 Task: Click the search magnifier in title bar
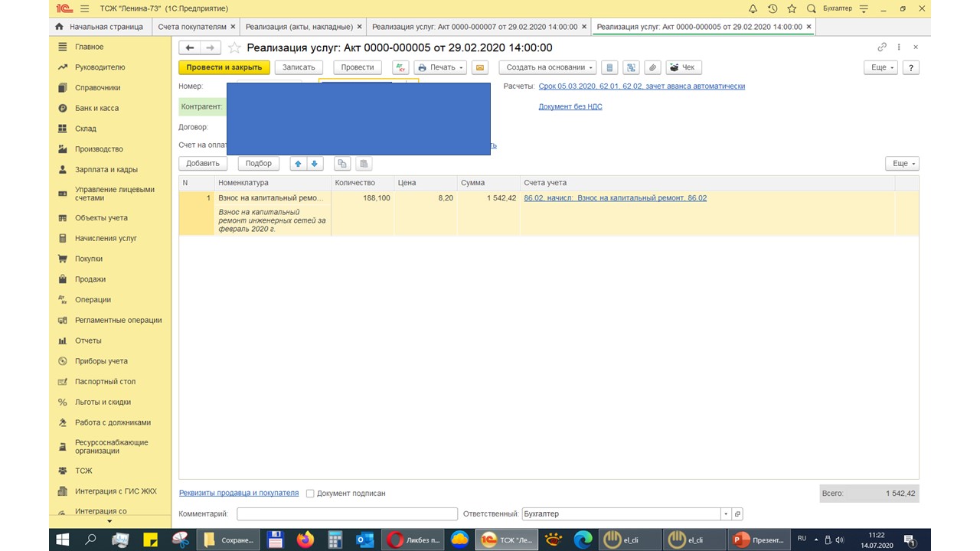point(811,8)
